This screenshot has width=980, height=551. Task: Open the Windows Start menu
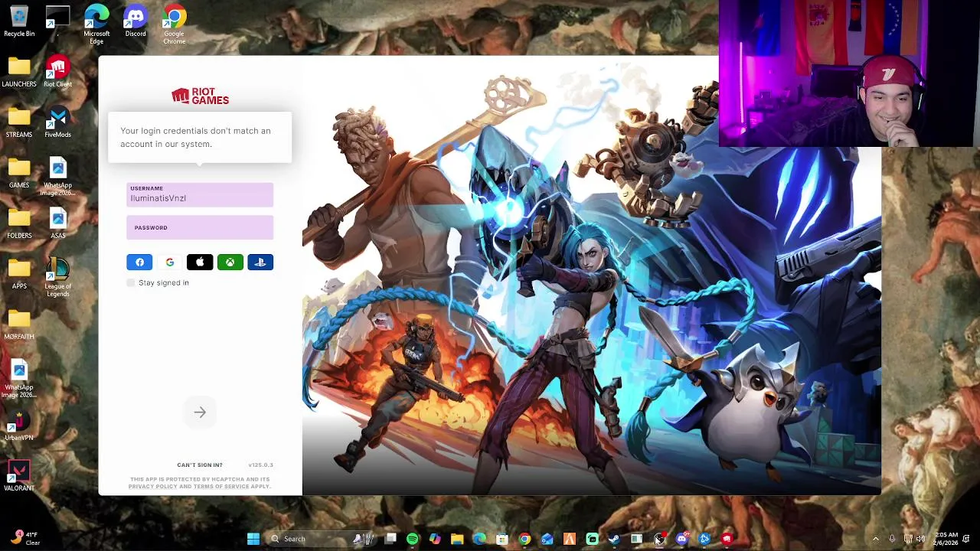253,539
